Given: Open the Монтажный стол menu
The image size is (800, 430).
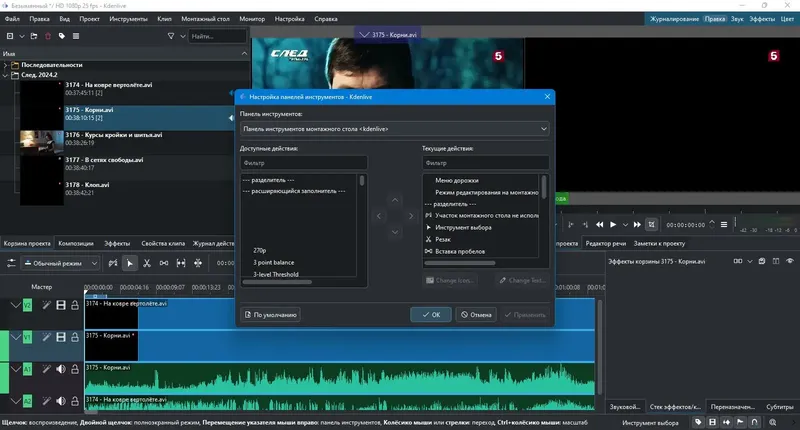Looking at the screenshot, I should click(205, 19).
